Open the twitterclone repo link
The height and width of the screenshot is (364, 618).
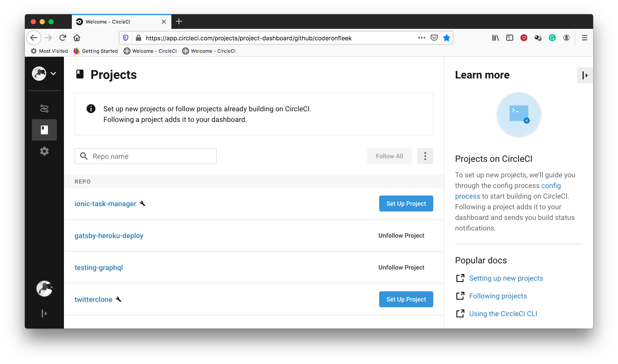pos(93,299)
